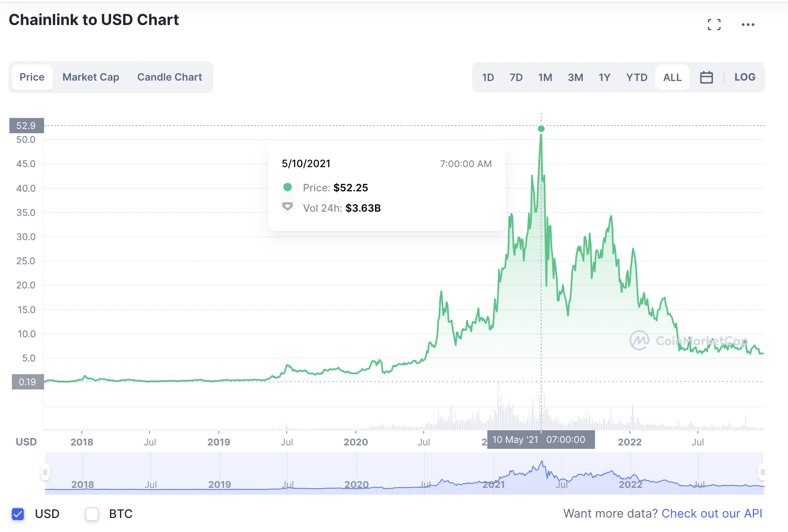Disable the USD currency checkbox

point(17,514)
